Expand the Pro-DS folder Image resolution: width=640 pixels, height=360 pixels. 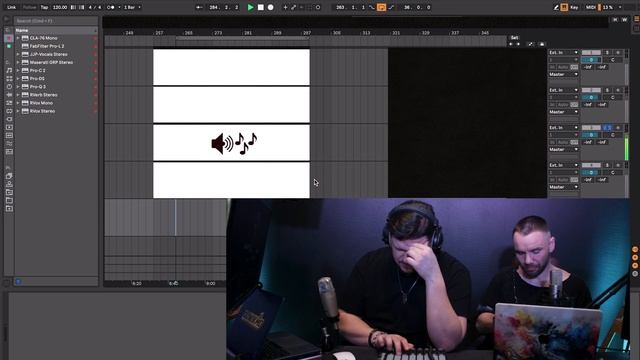pyautogui.click(x=18, y=78)
